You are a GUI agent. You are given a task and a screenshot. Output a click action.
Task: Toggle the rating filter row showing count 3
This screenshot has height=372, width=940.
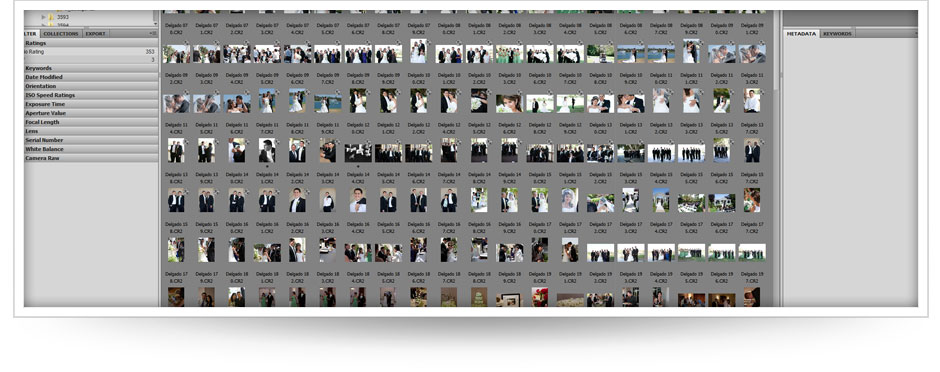tap(90, 59)
